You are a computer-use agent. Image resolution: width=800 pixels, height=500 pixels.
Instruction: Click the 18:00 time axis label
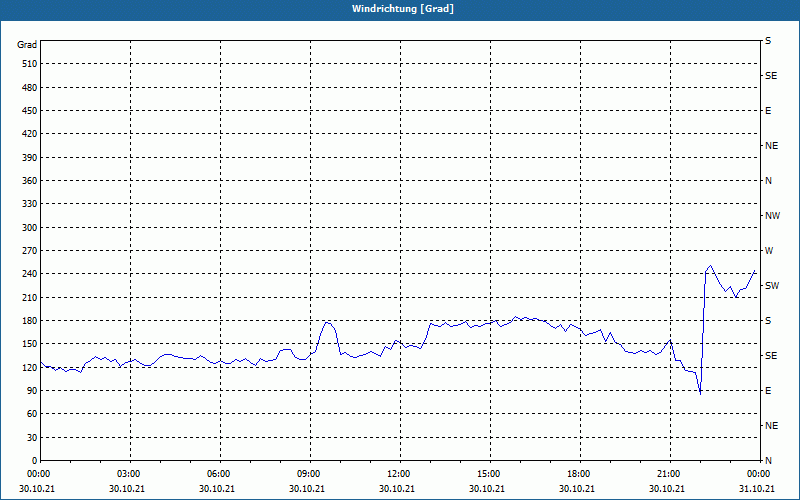coord(580,474)
